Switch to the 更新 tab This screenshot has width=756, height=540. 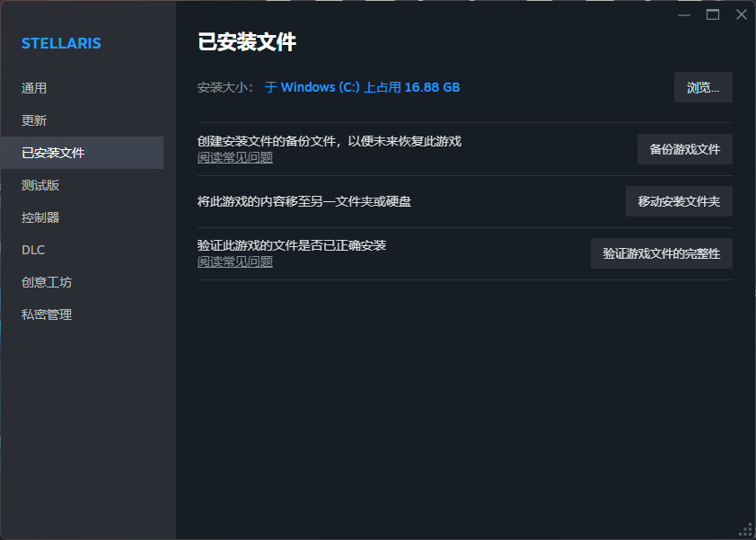coord(34,120)
